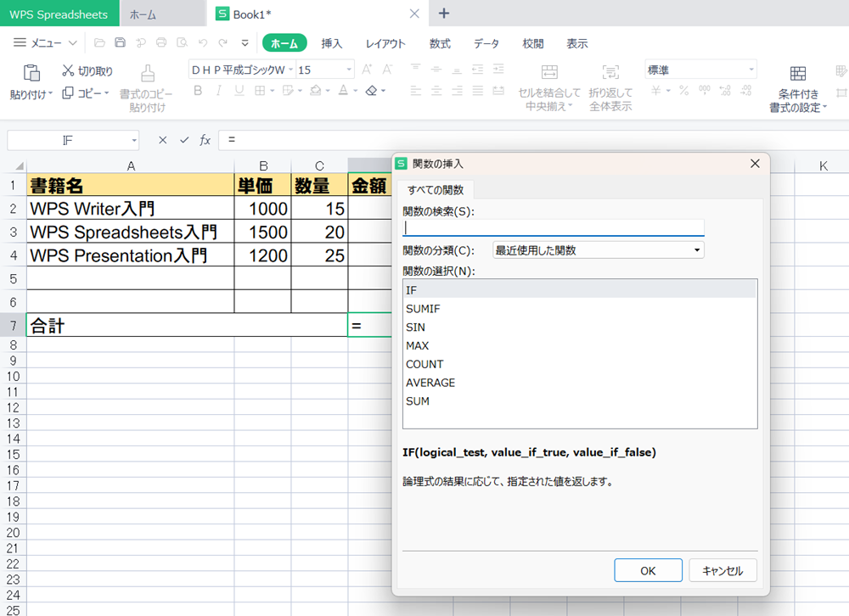Select SUMIF in the function list
The height and width of the screenshot is (616, 849).
coord(579,309)
